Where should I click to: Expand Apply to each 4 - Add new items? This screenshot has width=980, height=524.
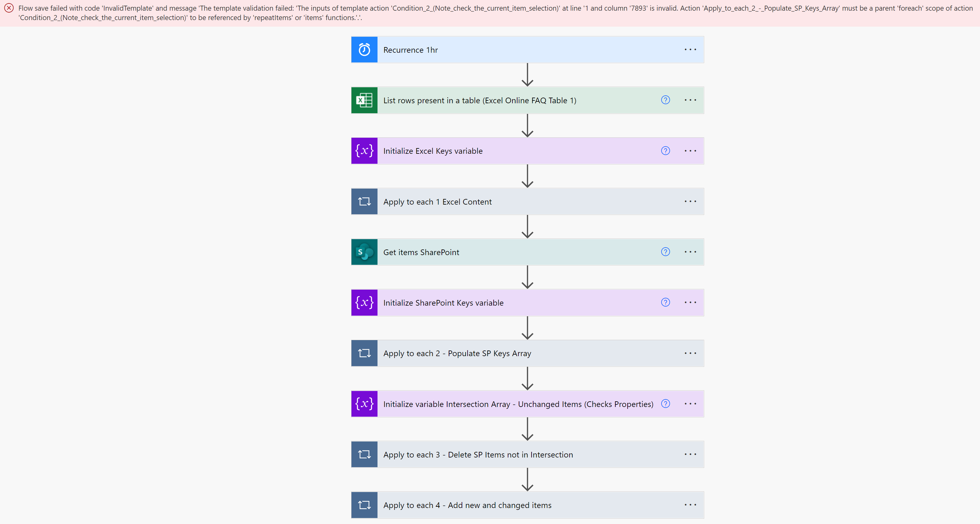[x=467, y=505]
